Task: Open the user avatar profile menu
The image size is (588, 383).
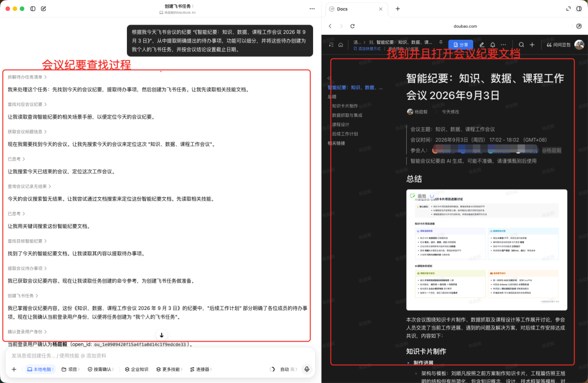Action: (x=579, y=45)
